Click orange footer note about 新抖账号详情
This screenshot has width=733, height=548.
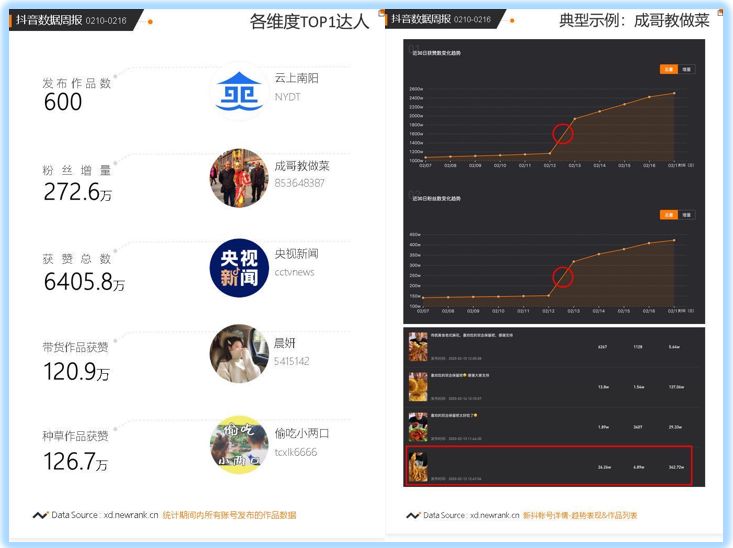580,515
